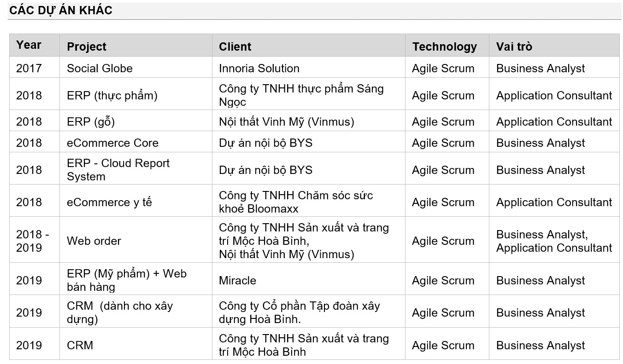
Task: Click the Technology column header
Action: tap(447, 46)
